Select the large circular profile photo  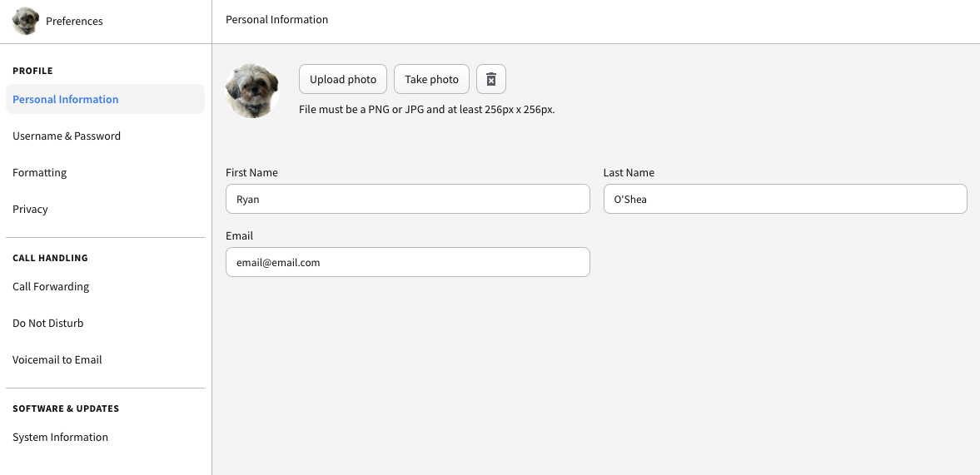click(x=252, y=91)
